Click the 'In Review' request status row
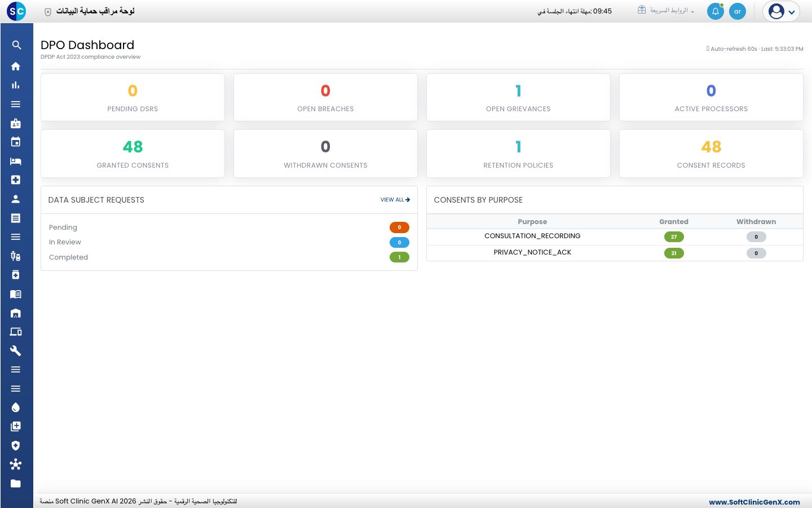 click(229, 242)
